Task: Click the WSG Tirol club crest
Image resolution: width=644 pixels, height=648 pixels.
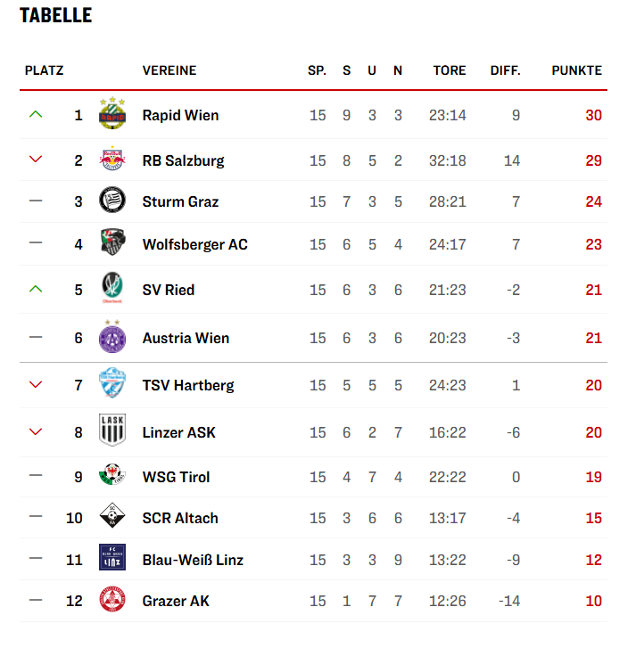Action: click(111, 477)
